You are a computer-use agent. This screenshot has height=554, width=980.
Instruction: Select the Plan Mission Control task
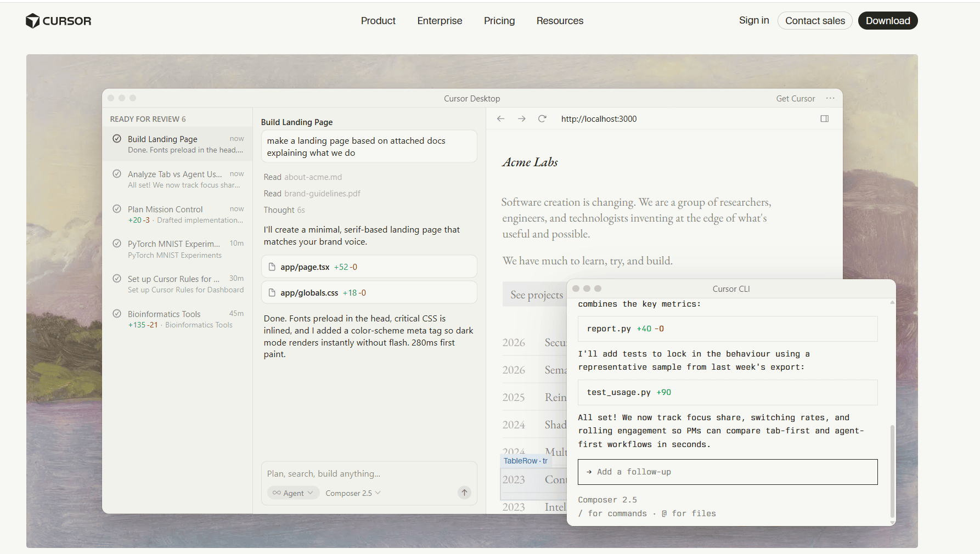click(177, 214)
